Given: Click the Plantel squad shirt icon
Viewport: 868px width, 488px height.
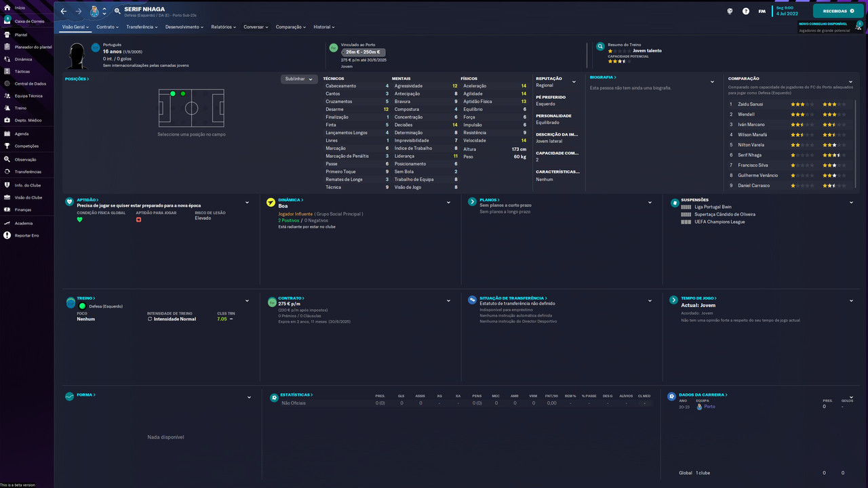Looking at the screenshot, I should 7,35.
